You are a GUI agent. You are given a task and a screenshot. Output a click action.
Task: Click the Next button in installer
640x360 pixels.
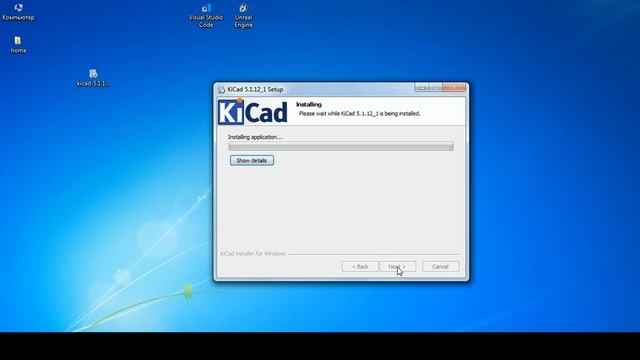398,267
